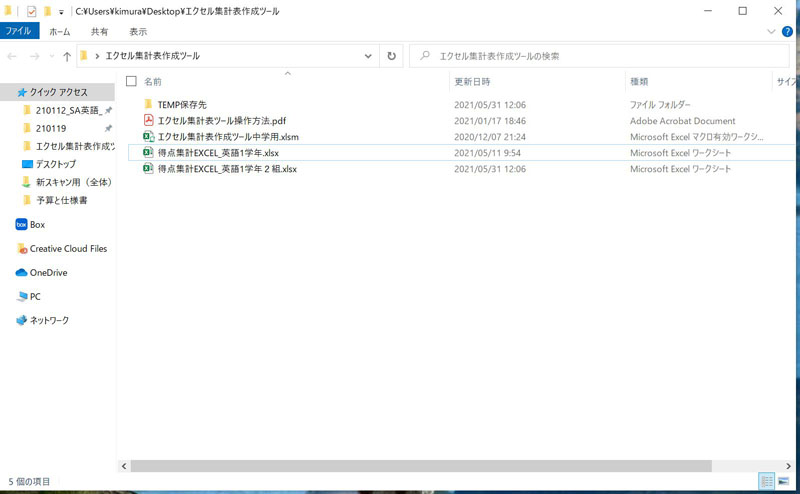The height and width of the screenshot is (494, 800).
Task: Switch to large icons view in status bar
Action: (783, 481)
